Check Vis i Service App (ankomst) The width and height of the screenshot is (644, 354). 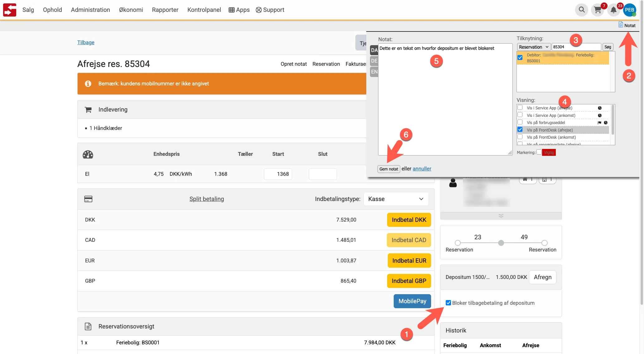(520, 115)
